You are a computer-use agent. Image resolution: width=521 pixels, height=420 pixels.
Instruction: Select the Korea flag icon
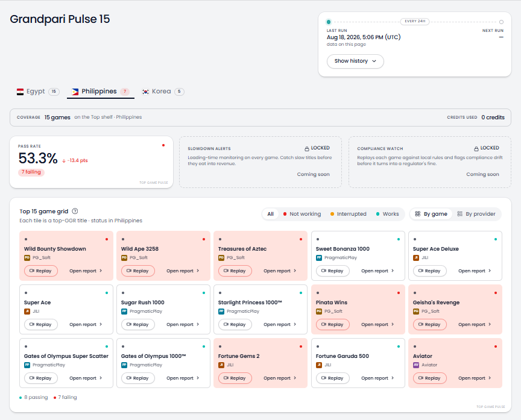point(145,92)
